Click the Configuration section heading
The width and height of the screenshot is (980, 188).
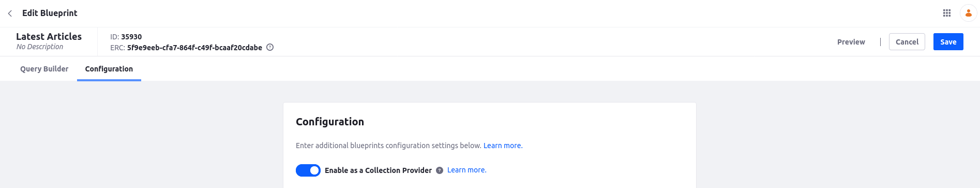330,122
